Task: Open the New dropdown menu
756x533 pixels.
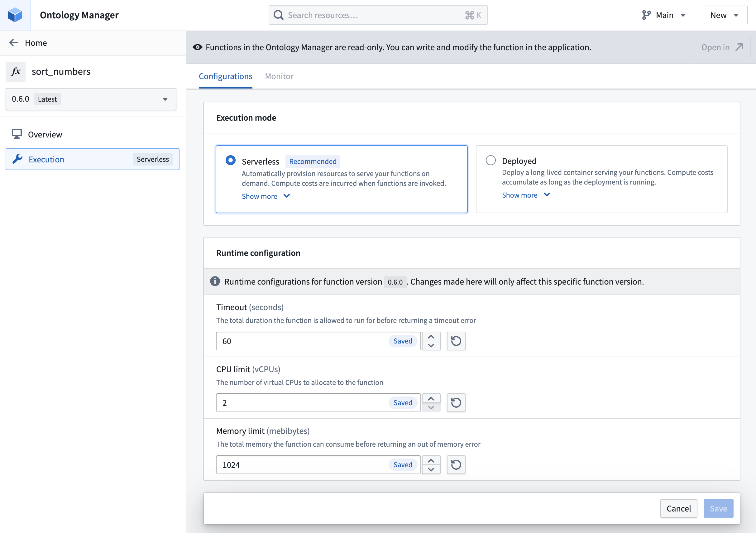Action: click(x=725, y=15)
